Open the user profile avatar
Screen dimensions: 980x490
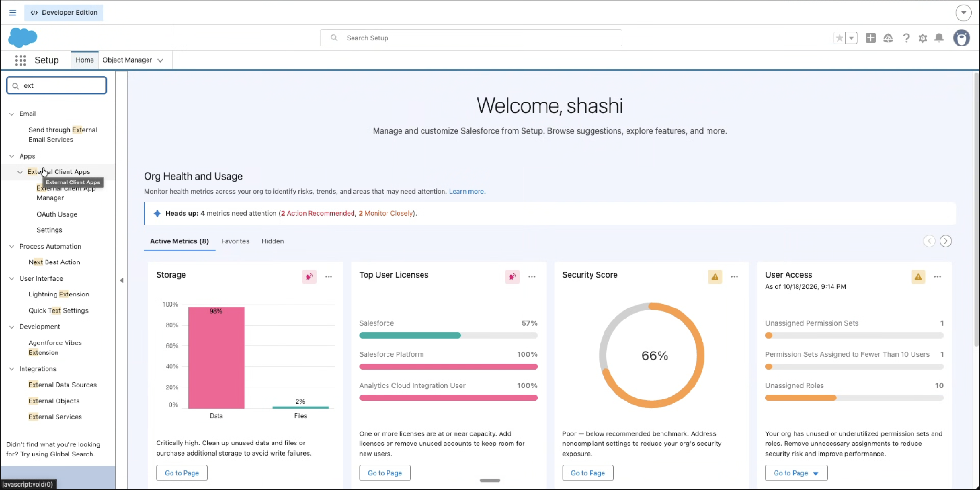point(961,38)
